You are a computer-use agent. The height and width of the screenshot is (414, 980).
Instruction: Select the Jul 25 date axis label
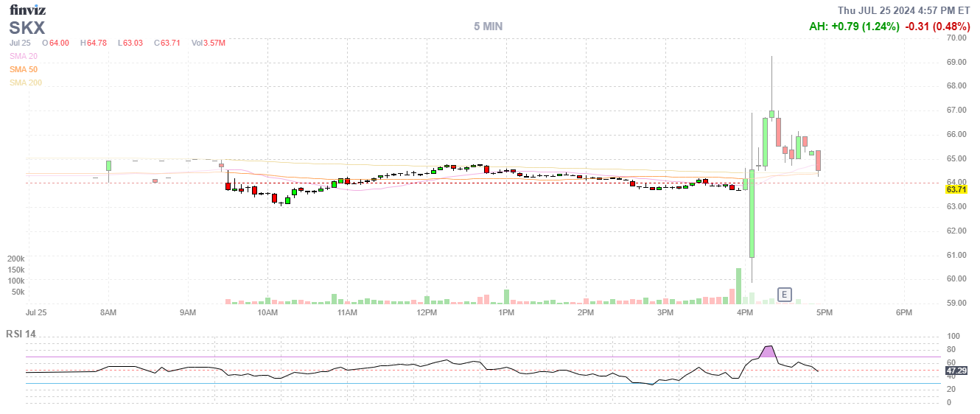pyautogui.click(x=36, y=313)
